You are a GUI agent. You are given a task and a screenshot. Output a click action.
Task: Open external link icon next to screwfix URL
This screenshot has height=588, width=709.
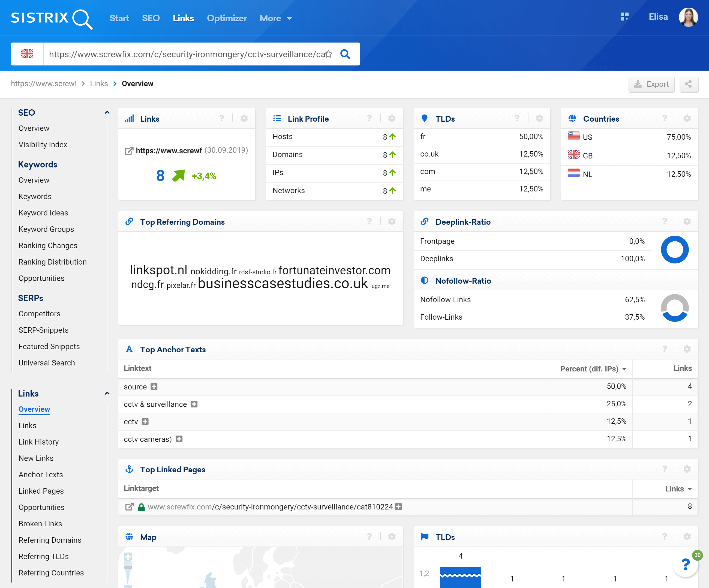[129, 151]
